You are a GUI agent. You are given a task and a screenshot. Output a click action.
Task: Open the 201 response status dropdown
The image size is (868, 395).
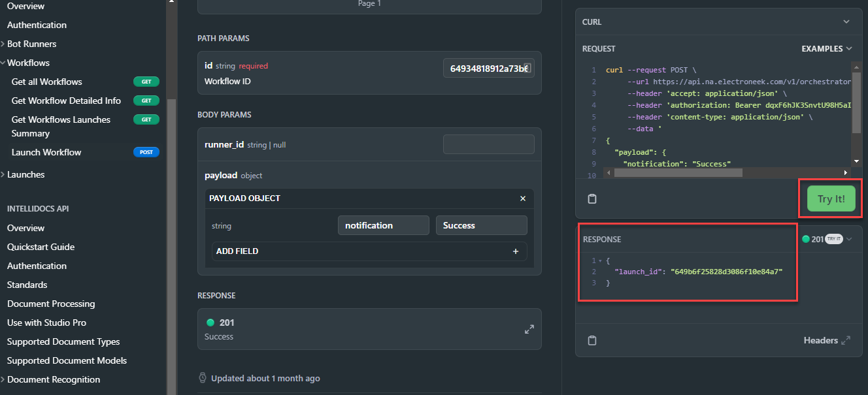[x=827, y=239]
